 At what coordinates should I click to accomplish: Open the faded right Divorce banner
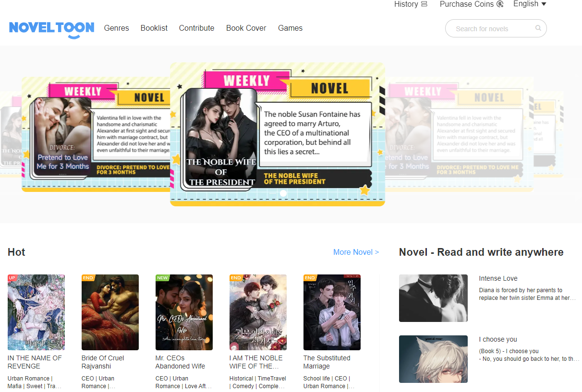point(459,134)
